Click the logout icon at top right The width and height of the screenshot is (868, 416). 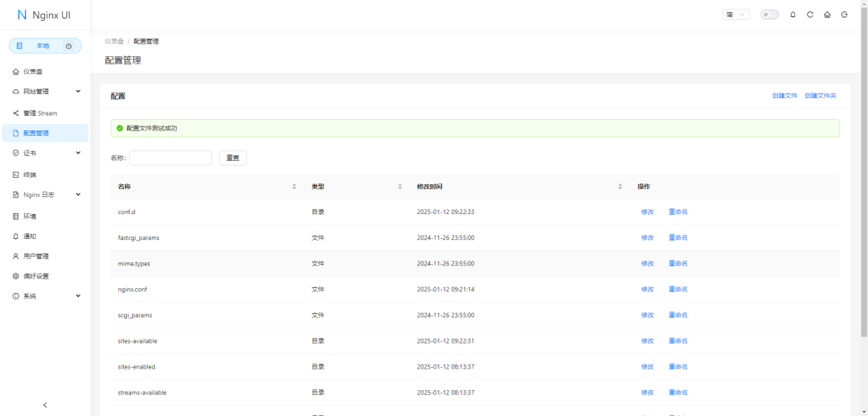click(x=844, y=14)
